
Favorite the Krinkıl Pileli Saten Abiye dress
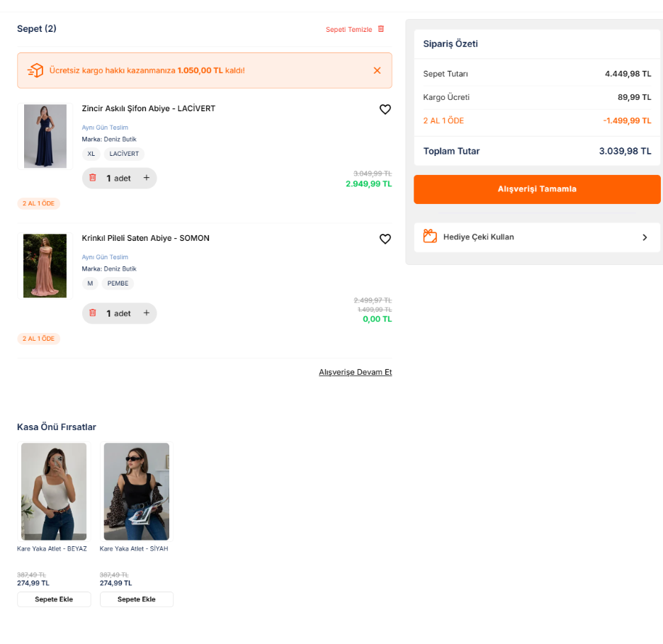385,239
